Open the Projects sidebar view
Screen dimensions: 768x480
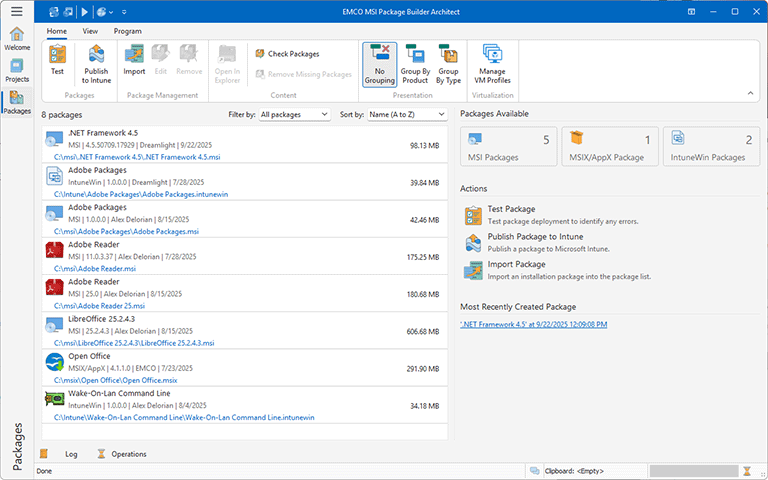coord(17,71)
